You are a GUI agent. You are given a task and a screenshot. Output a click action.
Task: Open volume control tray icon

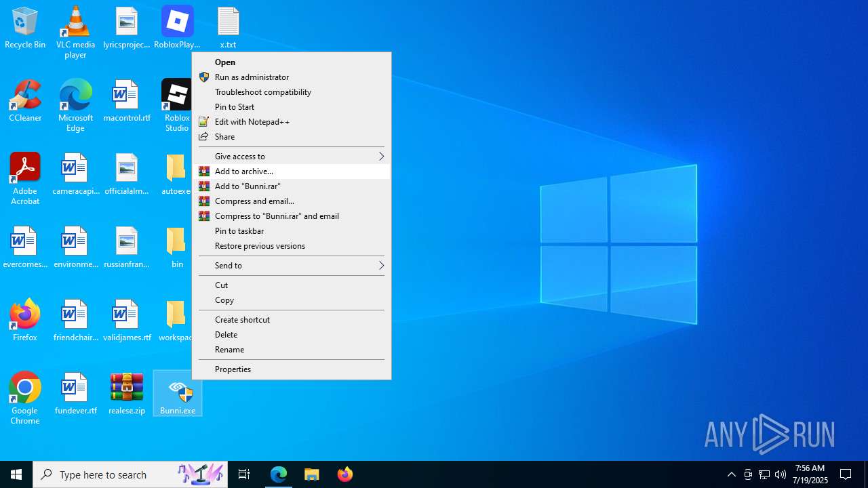[x=780, y=474]
